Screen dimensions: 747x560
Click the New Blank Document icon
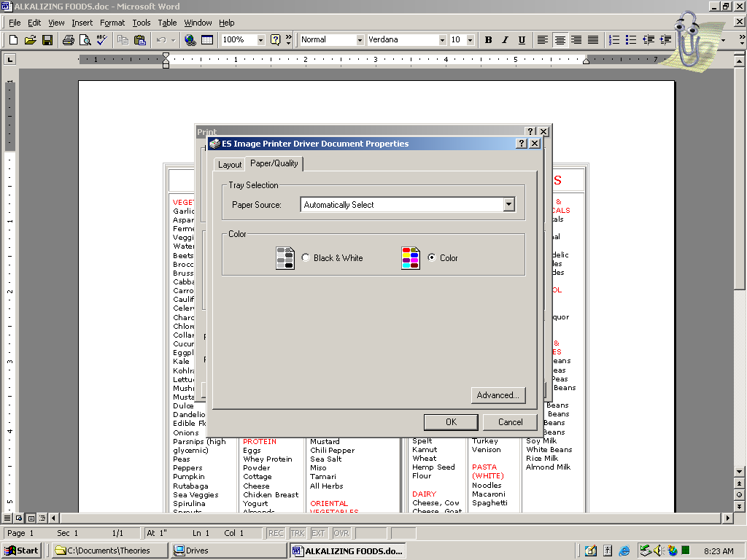pos(13,40)
